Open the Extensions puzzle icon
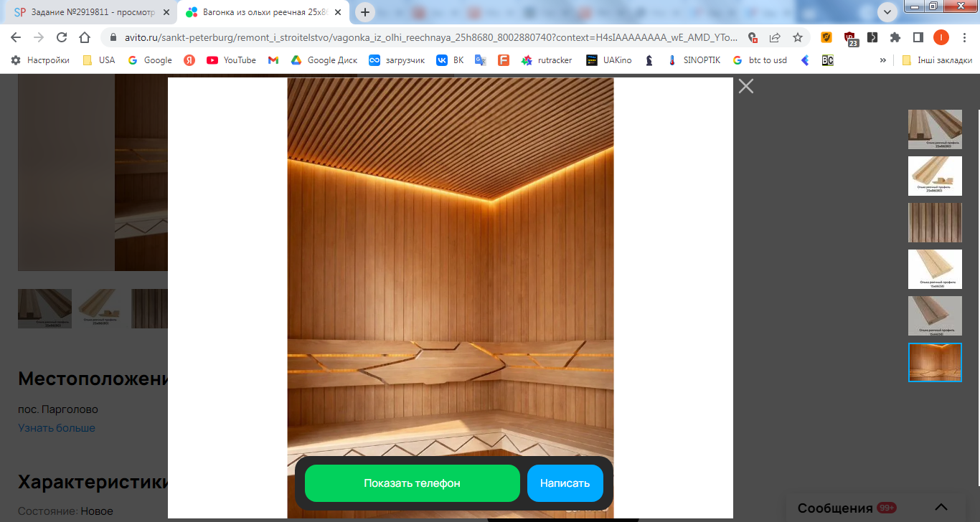The width and height of the screenshot is (980, 522). (895, 37)
